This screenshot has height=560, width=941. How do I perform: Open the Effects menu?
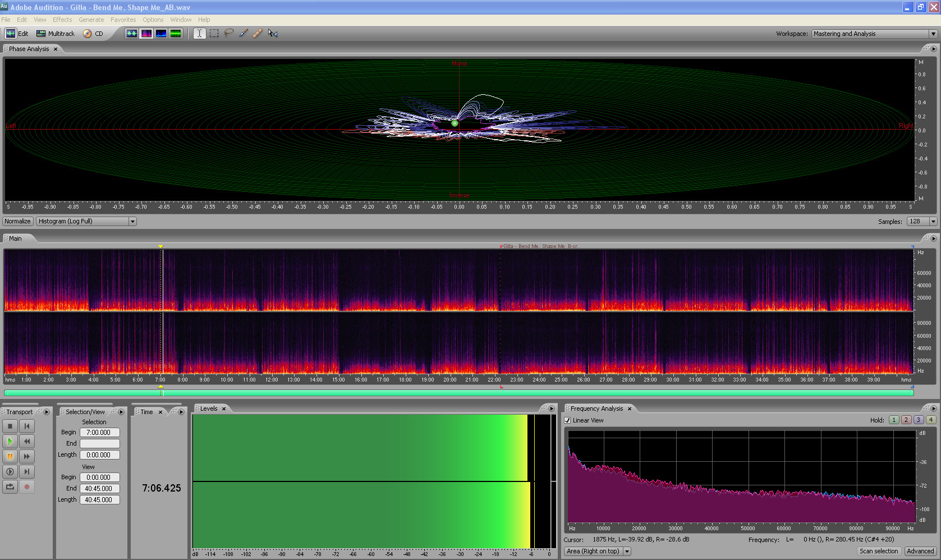point(62,20)
